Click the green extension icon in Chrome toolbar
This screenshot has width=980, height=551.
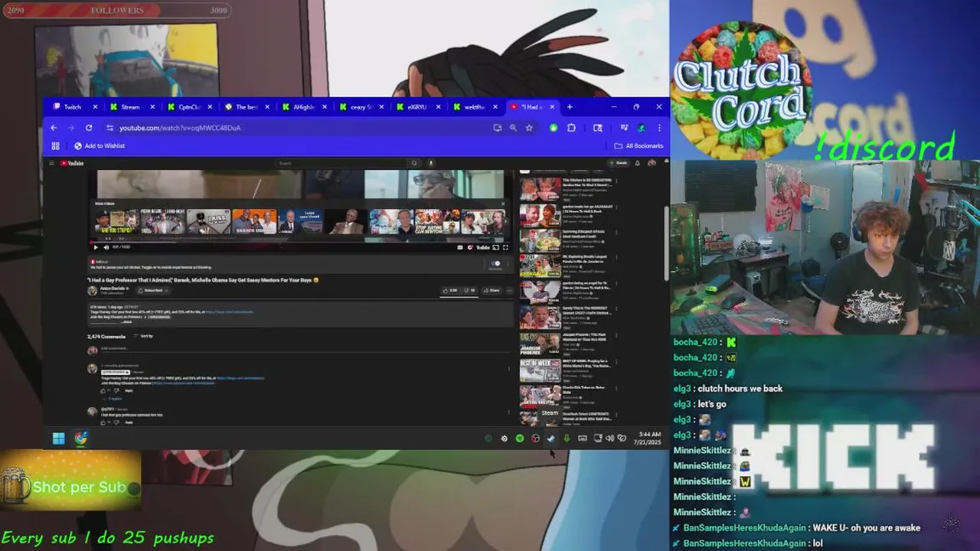pyautogui.click(x=554, y=128)
